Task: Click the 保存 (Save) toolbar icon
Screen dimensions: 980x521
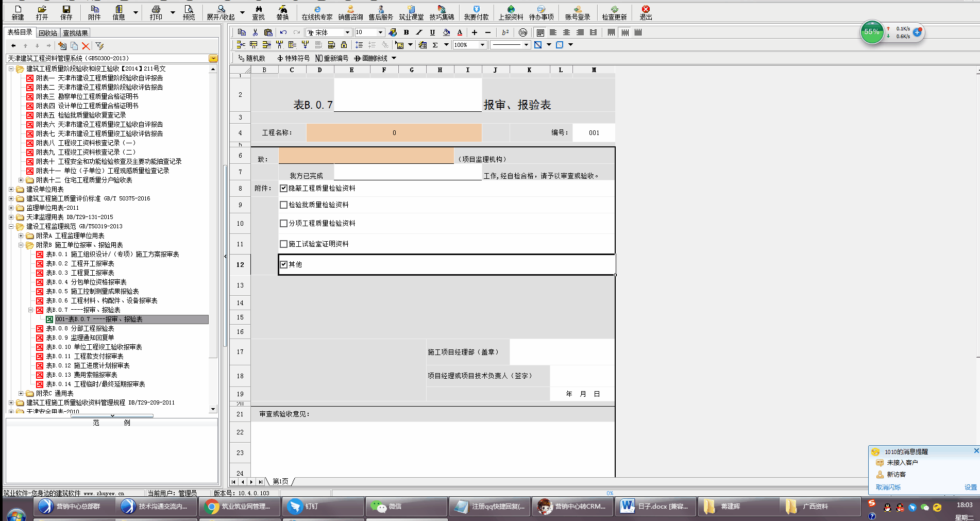Action: tap(66, 12)
